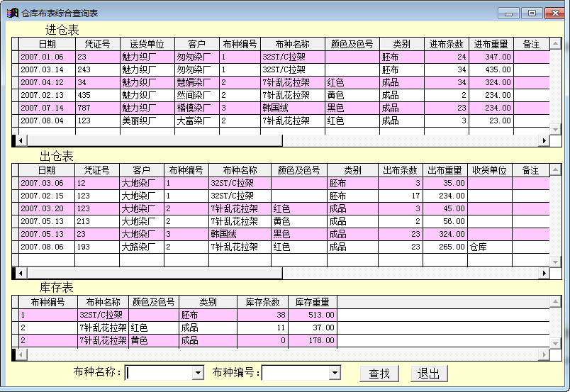Click weight cell 56.00 in 出仓表
The height and width of the screenshot is (392, 570).
445,221
